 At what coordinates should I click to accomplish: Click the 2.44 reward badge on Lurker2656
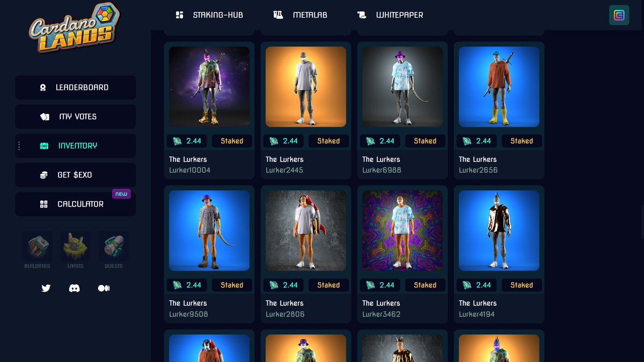[x=477, y=141]
